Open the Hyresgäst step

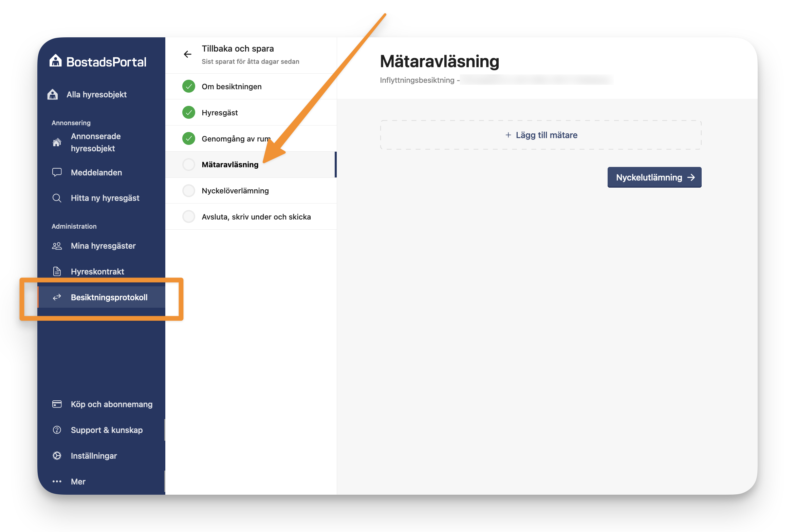coord(220,113)
